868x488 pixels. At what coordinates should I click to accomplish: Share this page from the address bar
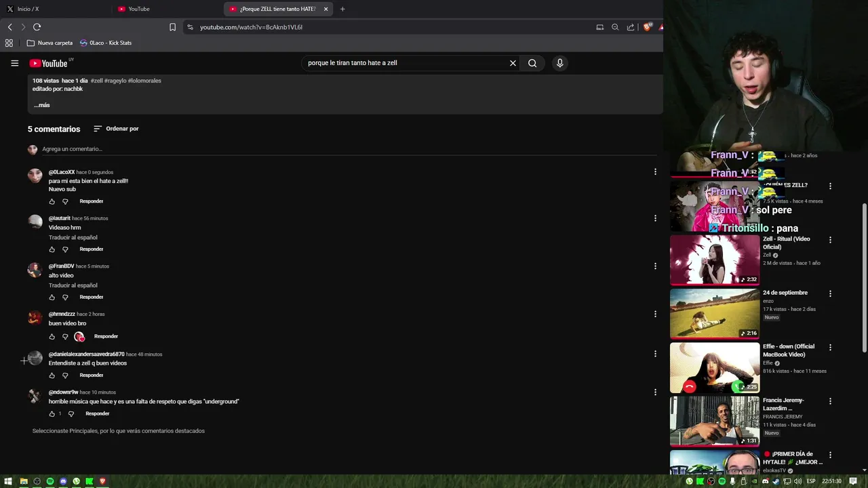pyautogui.click(x=631, y=27)
